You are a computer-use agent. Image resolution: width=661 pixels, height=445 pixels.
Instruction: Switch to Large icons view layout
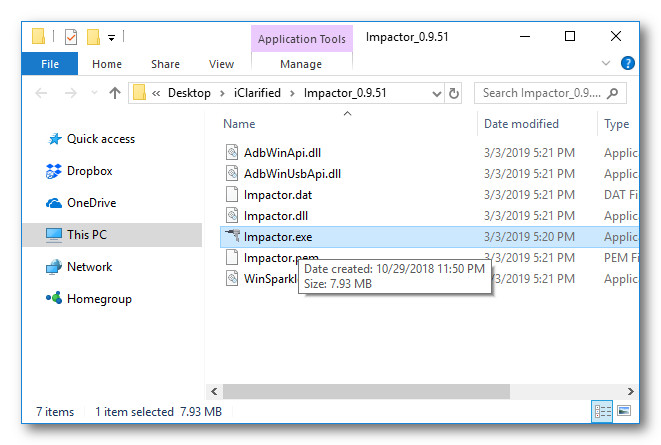click(x=624, y=411)
